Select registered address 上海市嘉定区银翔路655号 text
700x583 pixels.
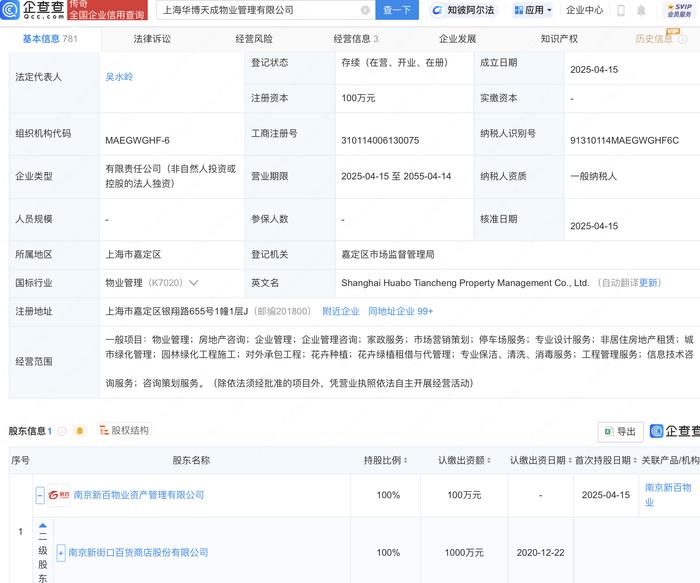click(177, 311)
